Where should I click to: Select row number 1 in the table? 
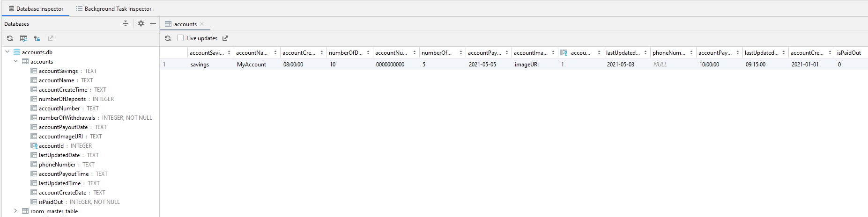tap(173, 65)
